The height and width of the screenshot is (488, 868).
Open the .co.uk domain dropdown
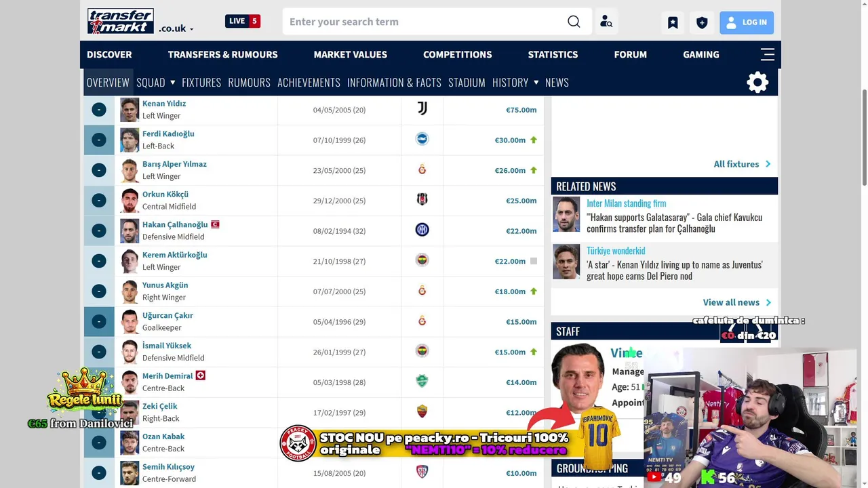point(176,28)
